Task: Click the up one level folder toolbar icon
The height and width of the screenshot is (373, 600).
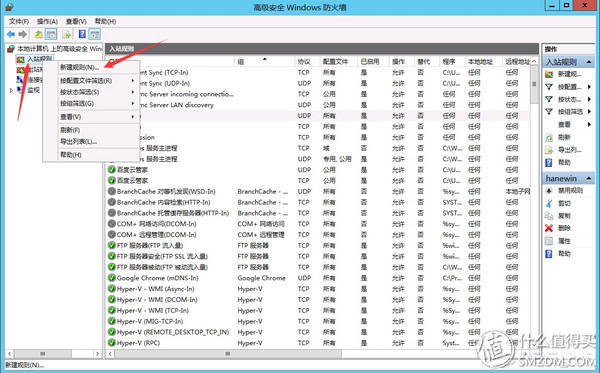Action: [39, 34]
